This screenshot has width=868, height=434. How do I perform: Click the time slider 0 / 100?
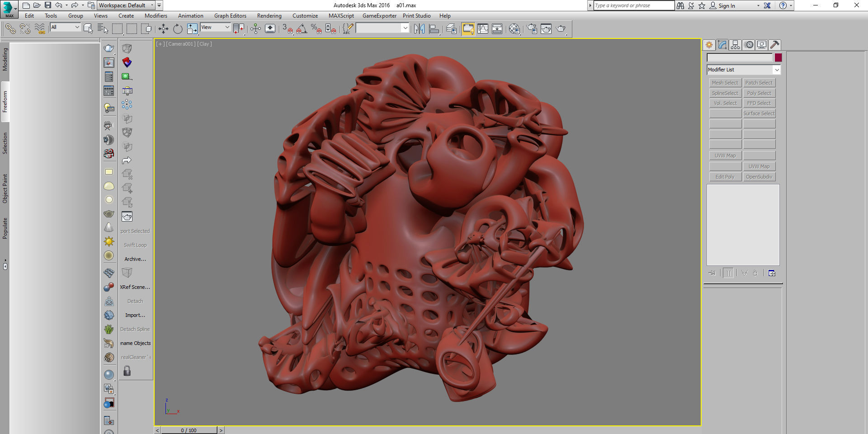189,430
